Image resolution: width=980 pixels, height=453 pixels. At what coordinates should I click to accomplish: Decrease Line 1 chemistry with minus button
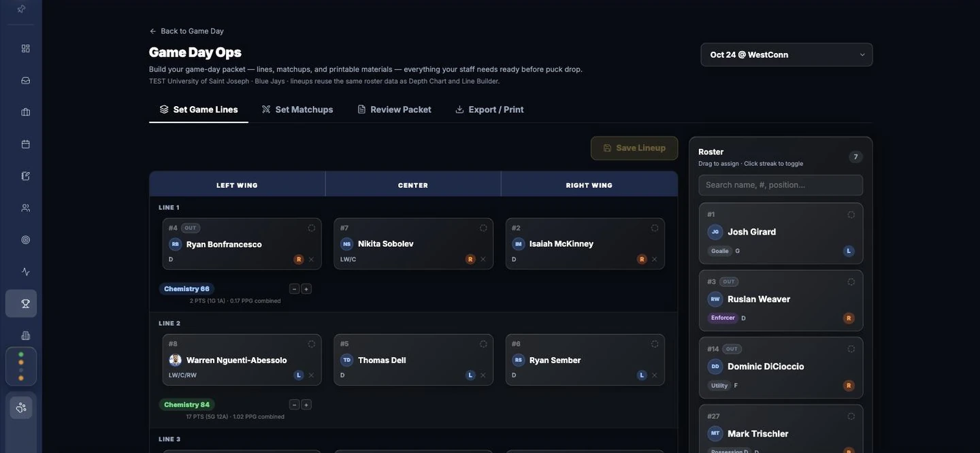[294, 289]
